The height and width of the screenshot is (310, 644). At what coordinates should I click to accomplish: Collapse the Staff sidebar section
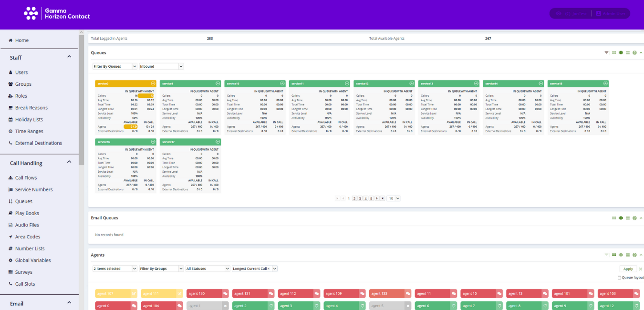coord(69,57)
